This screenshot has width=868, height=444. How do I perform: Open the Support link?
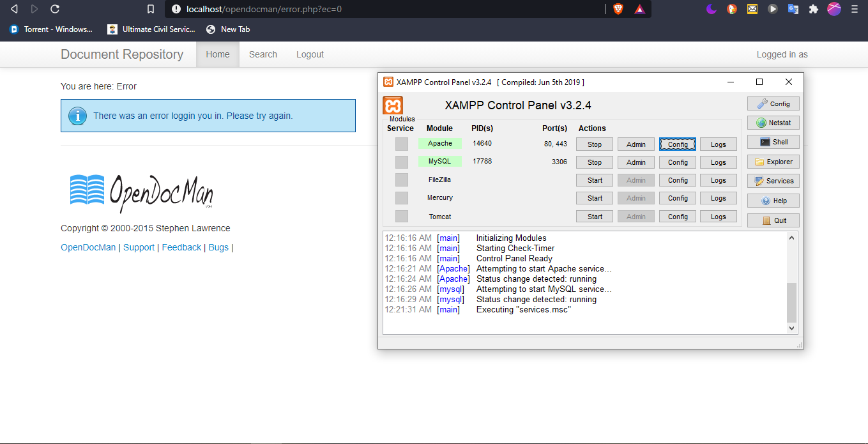pos(139,247)
